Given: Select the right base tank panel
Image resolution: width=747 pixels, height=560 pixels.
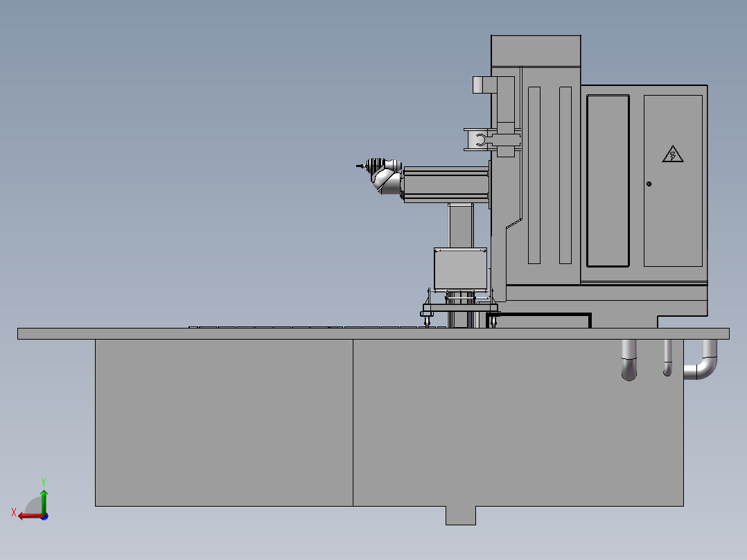Looking at the screenshot, I should (518, 423).
